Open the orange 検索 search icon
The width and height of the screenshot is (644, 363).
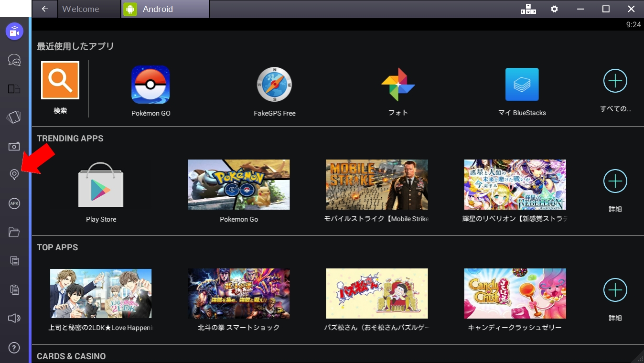coord(60,80)
